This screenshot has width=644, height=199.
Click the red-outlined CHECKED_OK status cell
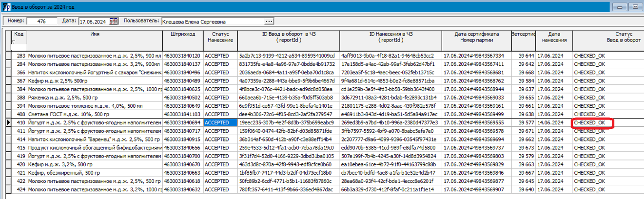(591, 123)
